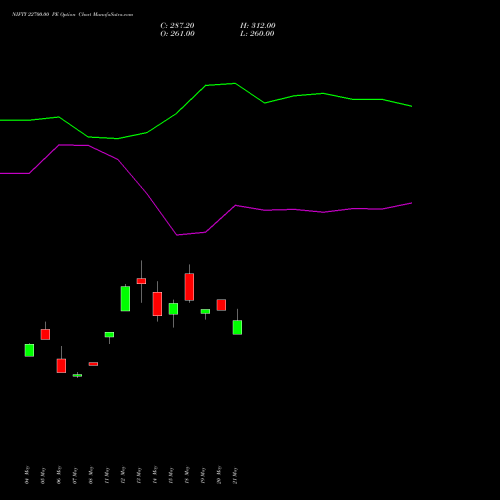Select the small green 07 May candlestick
This screenshot has height=500, width=500.
tap(77, 375)
